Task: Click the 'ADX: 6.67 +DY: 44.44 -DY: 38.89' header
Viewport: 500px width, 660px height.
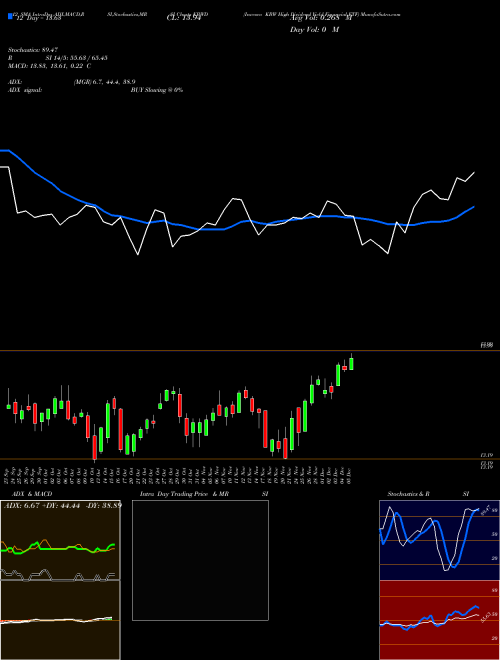Action: (x=63, y=505)
